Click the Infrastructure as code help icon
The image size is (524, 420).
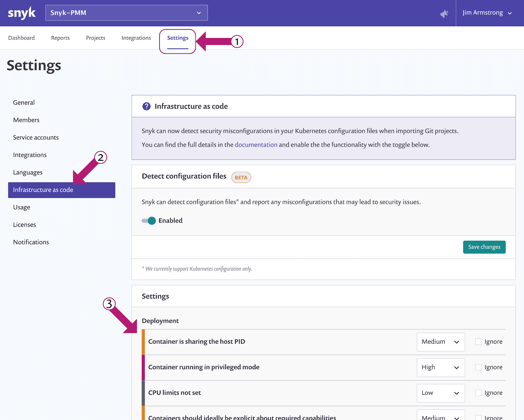pos(146,106)
